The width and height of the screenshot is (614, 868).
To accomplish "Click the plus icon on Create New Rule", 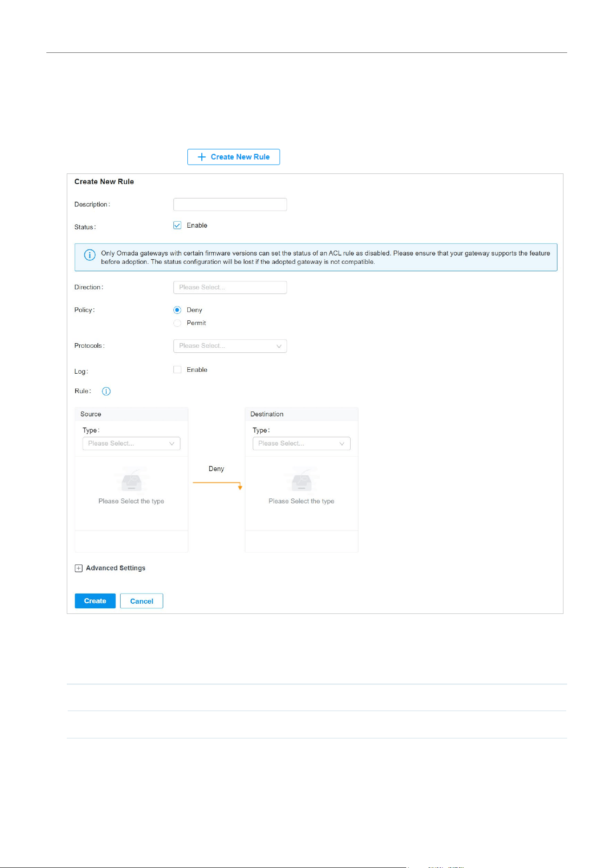I will (202, 157).
